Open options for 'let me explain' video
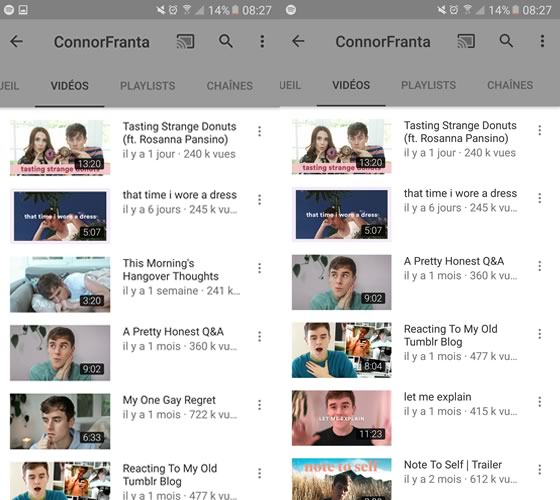This screenshot has width=560, height=500. click(540, 402)
